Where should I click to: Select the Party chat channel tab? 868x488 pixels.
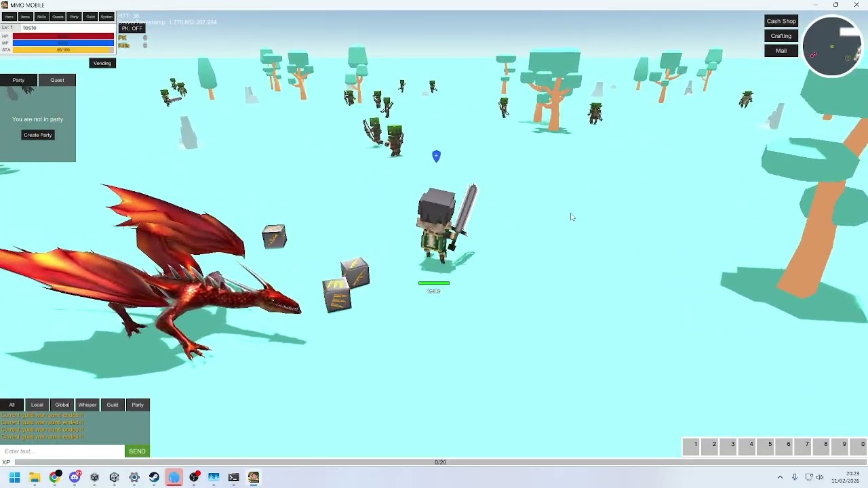coord(138,405)
